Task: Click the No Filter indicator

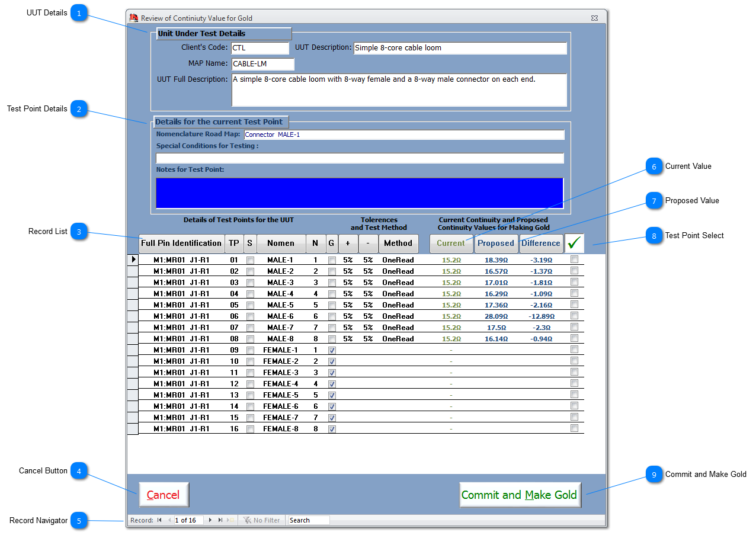Action: pyautogui.click(x=261, y=520)
